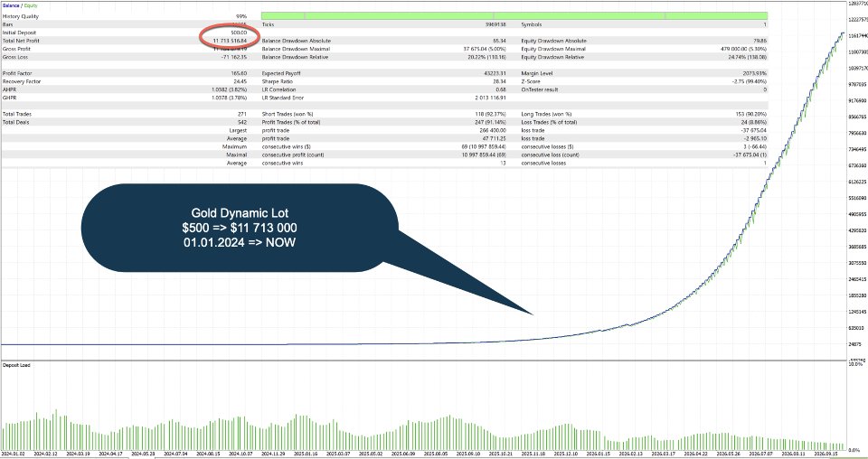The width and height of the screenshot is (868, 459).
Task: Click the 'Symbols' label
Action: [532, 25]
